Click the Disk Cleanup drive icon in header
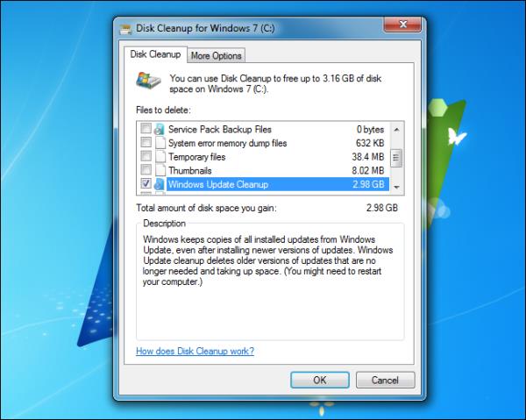The image size is (526, 420). tap(147, 82)
